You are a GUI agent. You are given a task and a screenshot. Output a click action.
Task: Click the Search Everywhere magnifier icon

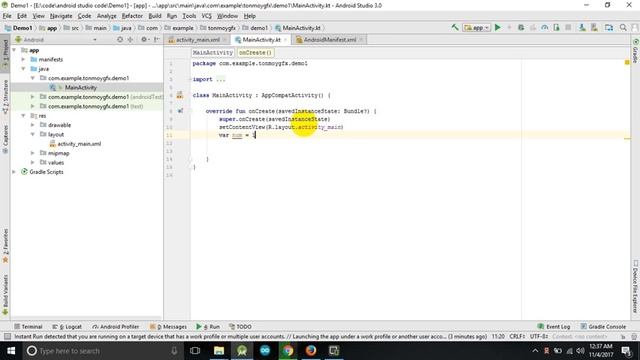(x=623, y=27)
